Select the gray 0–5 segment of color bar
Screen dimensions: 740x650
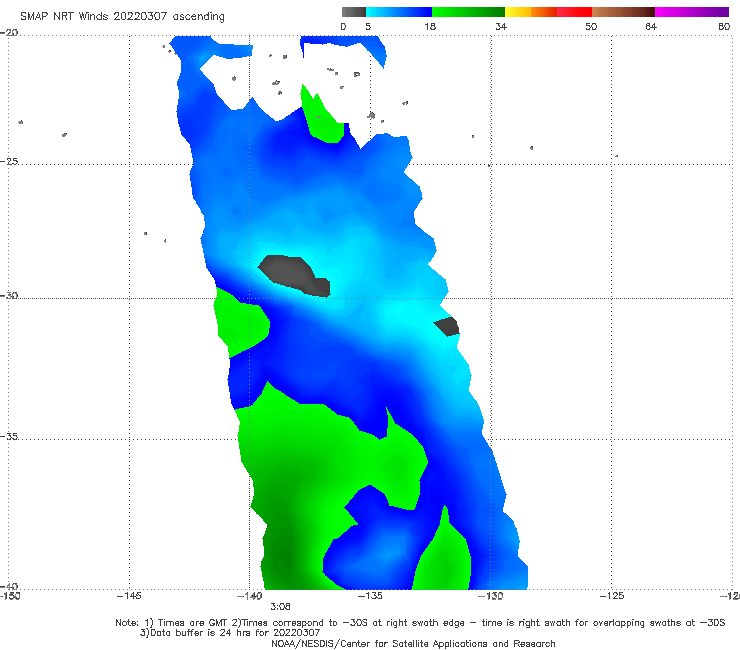(353, 12)
